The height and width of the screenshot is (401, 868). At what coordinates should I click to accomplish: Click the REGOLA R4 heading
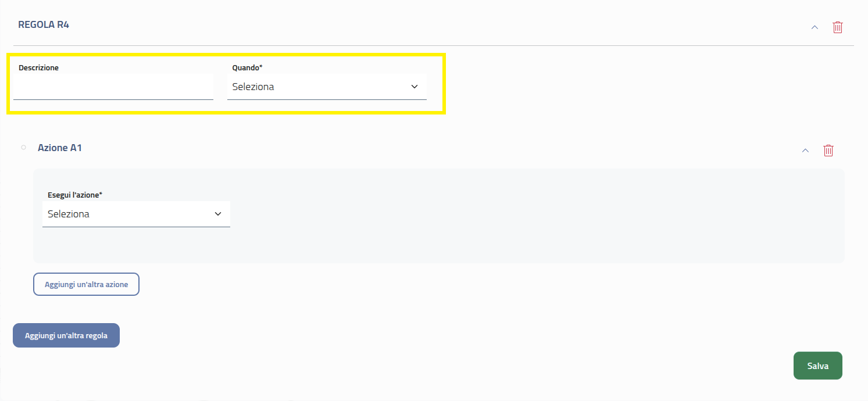tap(44, 24)
